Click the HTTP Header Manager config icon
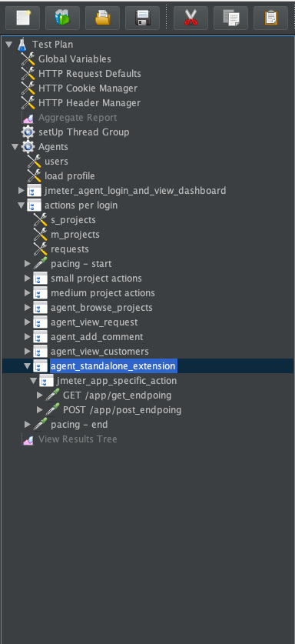 tap(28, 102)
